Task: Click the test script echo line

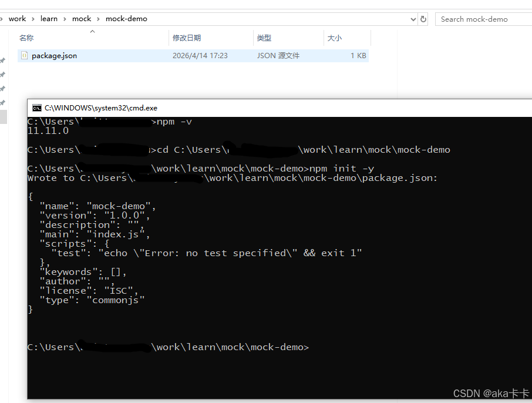Action: 207,253
